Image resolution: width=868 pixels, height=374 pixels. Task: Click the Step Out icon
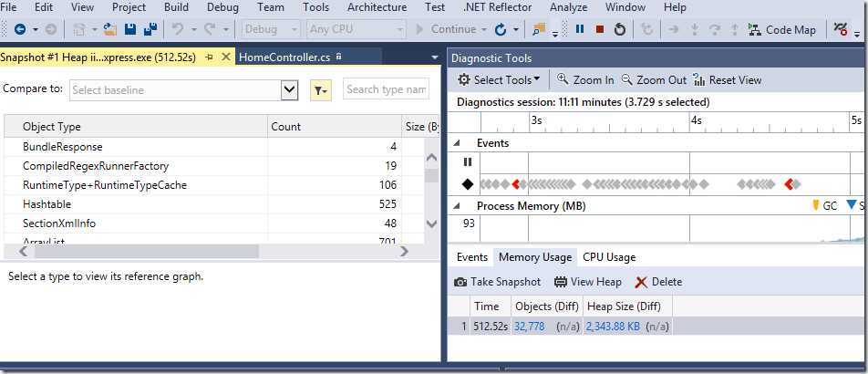(x=735, y=29)
